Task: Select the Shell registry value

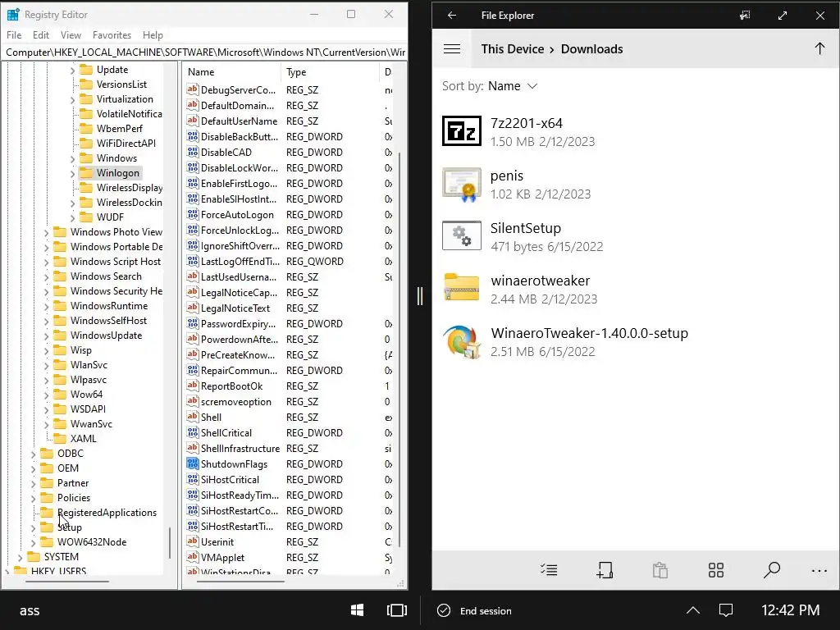Action: pos(211,417)
